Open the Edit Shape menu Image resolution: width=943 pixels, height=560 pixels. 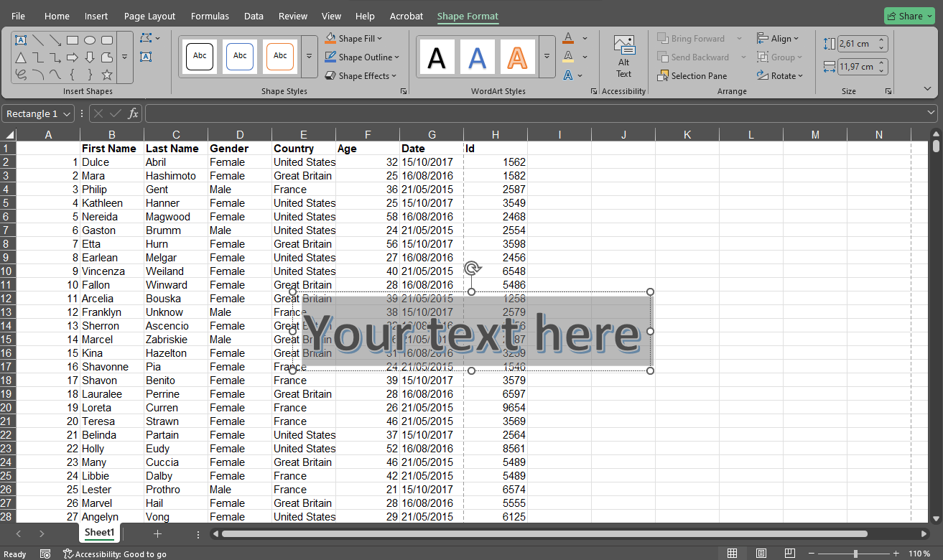point(150,38)
